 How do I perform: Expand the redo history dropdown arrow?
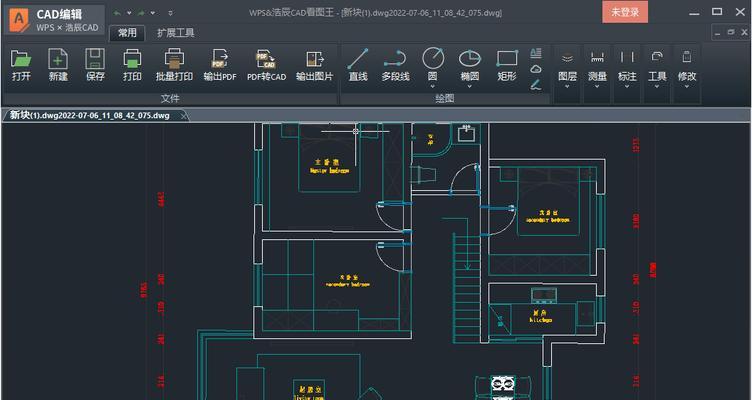coord(153,13)
